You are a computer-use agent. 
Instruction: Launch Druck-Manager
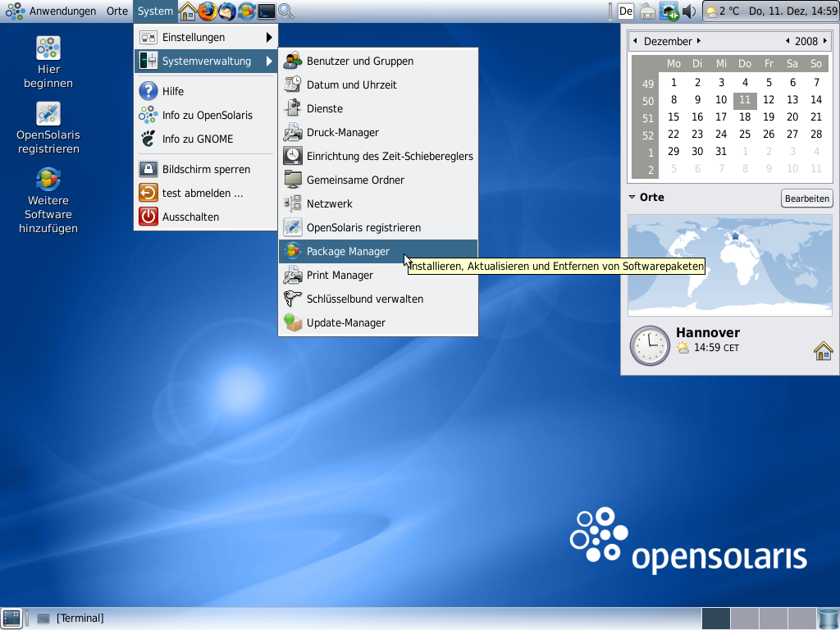377,132
